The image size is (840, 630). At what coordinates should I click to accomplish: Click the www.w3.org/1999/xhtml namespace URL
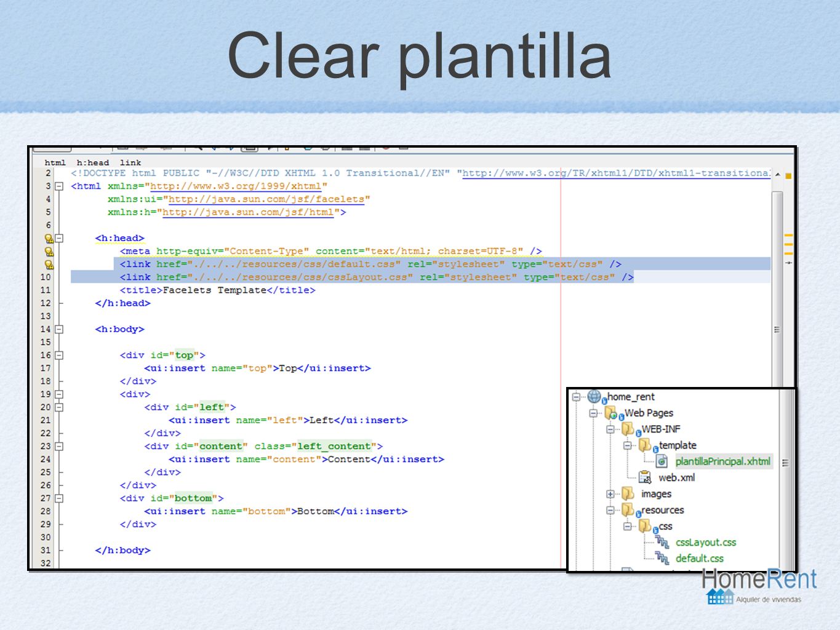236,186
